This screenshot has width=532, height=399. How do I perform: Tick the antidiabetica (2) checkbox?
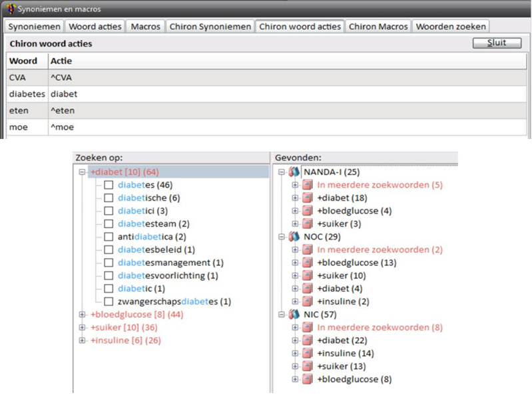pyautogui.click(x=109, y=237)
